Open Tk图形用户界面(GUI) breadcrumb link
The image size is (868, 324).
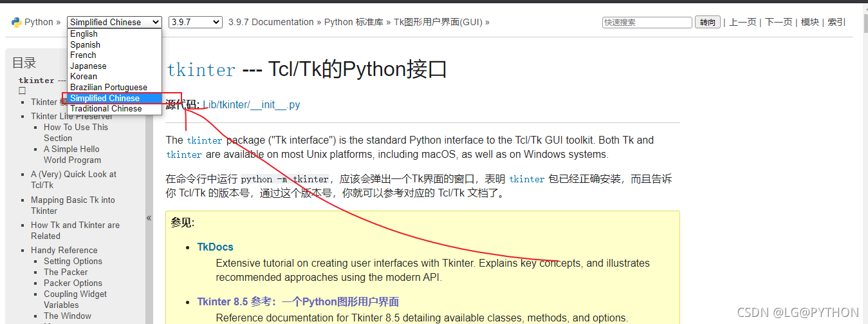(438, 22)
